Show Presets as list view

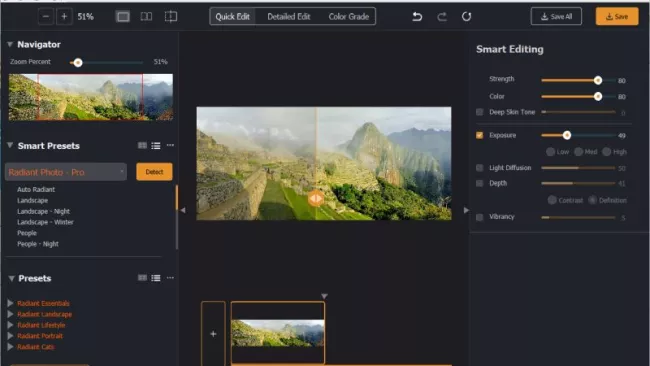click(156, 278)
